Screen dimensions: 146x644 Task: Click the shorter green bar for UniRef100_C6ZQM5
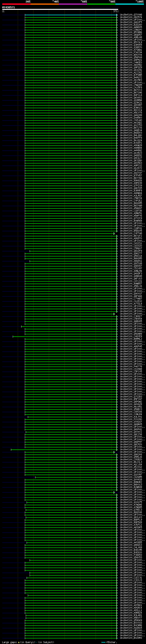pyautogui.click(x=76, y=477)
